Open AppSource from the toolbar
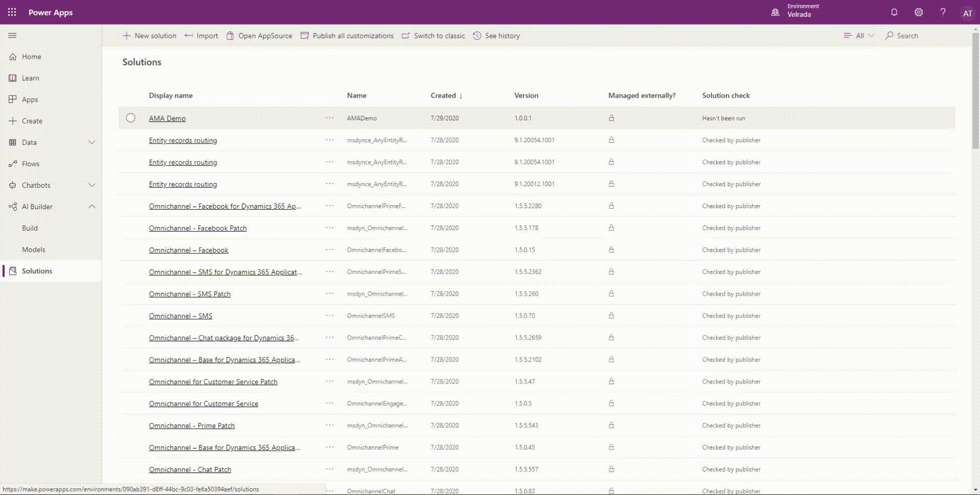 (259, 35)
